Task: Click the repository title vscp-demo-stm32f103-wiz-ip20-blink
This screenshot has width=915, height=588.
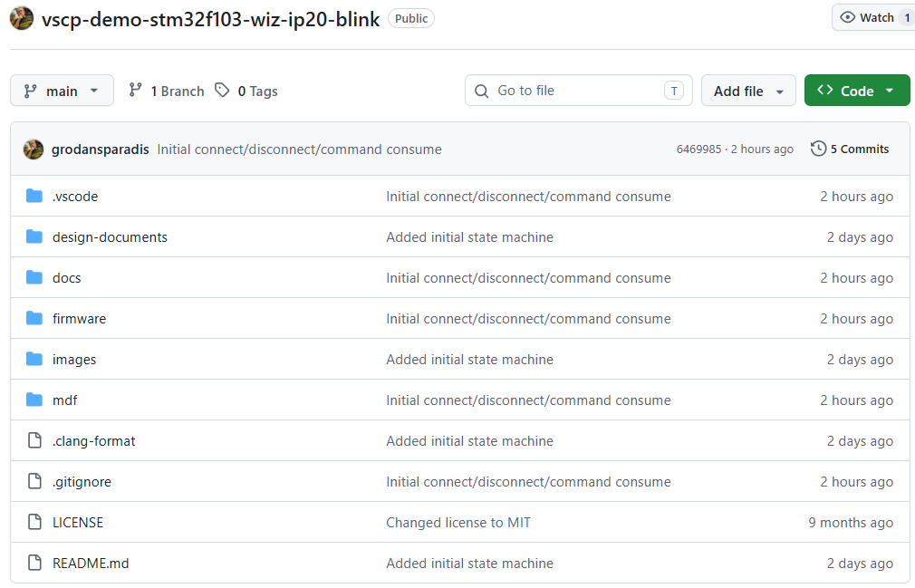Action: [211, 19]
